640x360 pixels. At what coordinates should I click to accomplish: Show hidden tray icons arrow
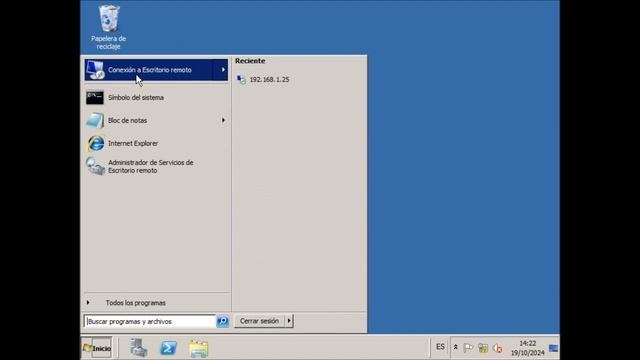456,347
